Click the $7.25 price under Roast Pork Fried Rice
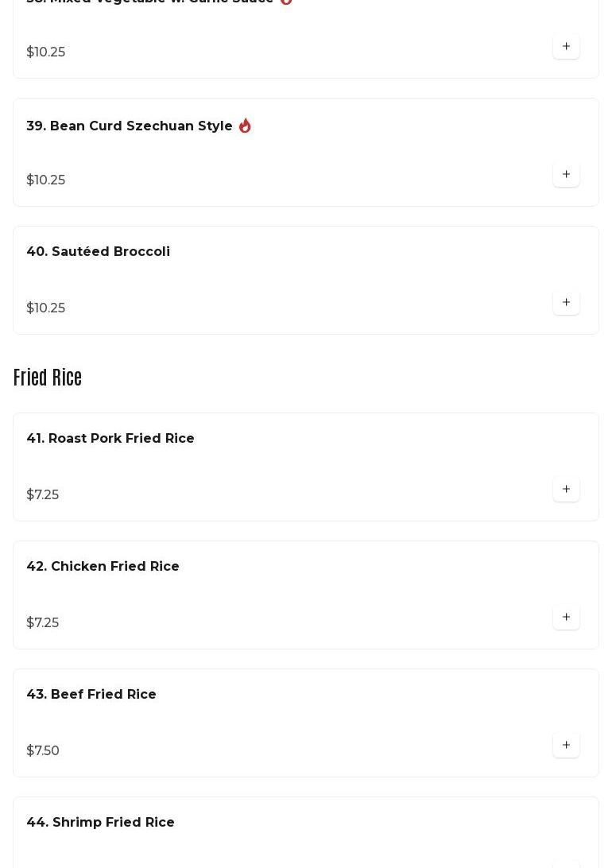This screenshot has width=612, height=868. pyautogui.click(x=43, y=494)
